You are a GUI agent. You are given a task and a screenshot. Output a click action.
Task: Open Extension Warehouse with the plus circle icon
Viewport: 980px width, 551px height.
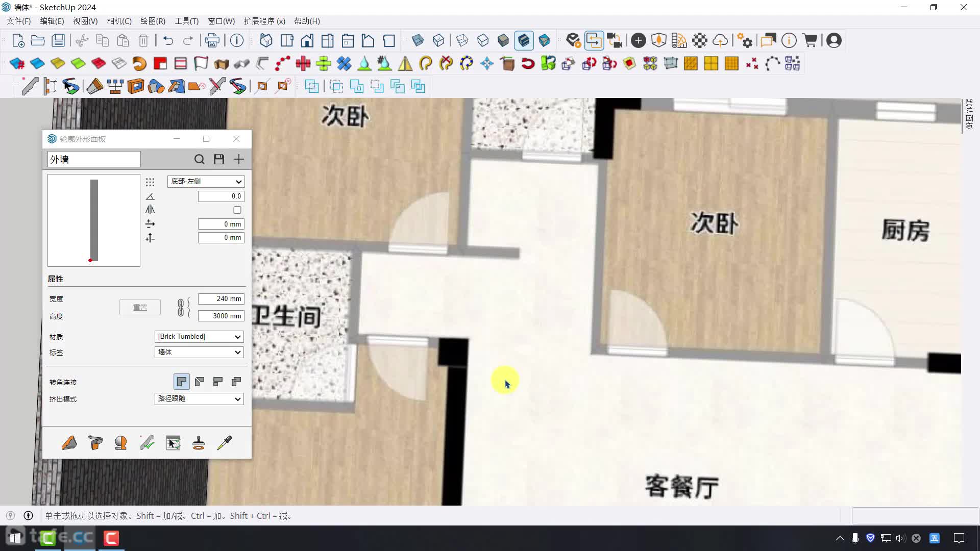click(x=638, y=40)
